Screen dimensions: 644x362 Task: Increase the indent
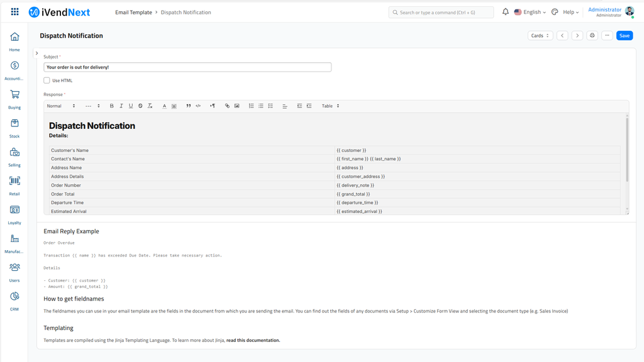pyautogui.click(x=309, y=106)
